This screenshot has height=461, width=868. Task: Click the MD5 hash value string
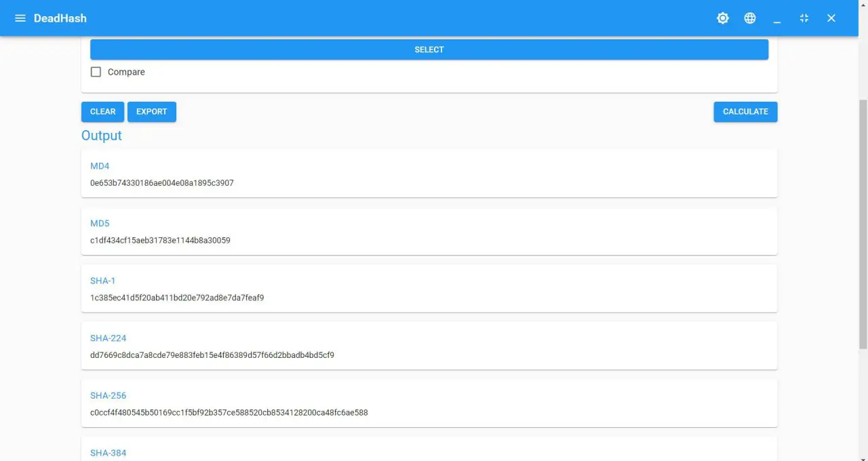click(x=160, y=240)
